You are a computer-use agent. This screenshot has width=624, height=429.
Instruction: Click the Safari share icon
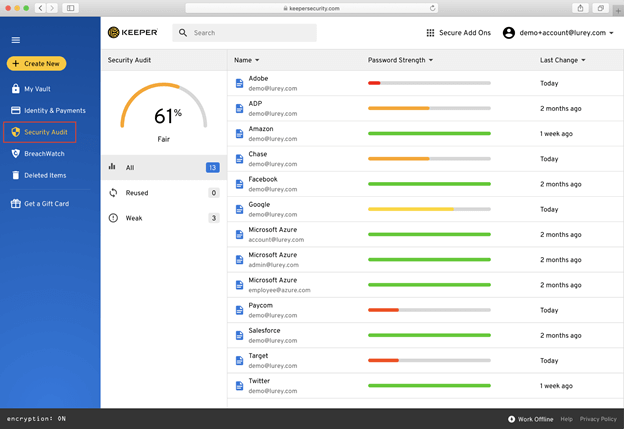click(x=578, y=8)
